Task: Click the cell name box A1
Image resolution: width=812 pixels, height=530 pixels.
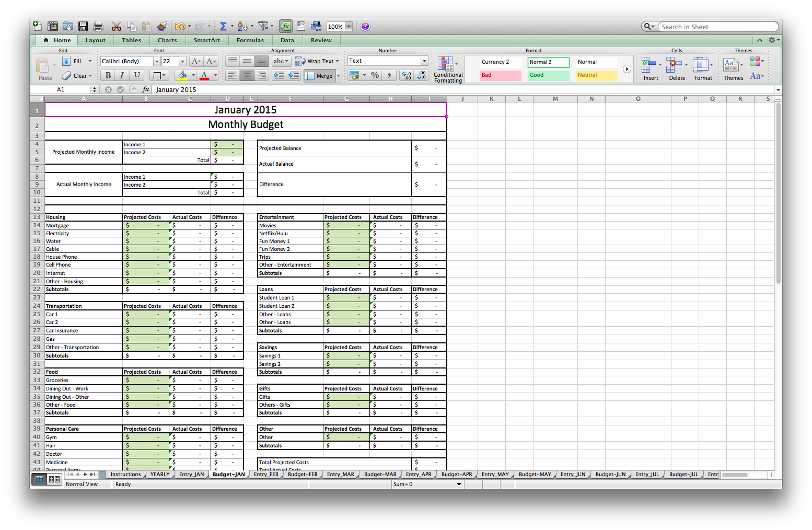Action: (61, 89)
